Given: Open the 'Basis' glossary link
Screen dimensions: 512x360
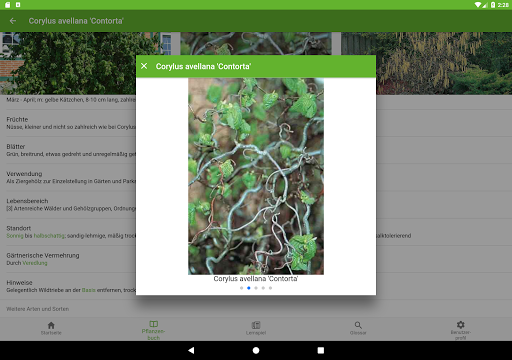Looking at the screenshot, I should pyautogui.click(x=89, y=290).
